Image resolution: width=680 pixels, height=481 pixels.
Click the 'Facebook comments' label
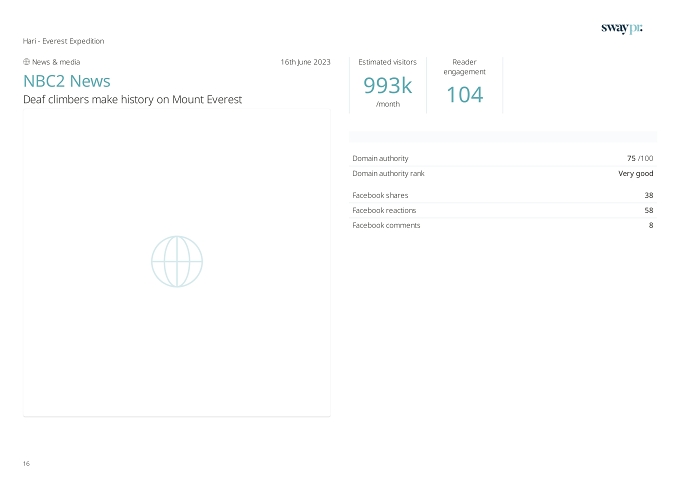point(386,225)
